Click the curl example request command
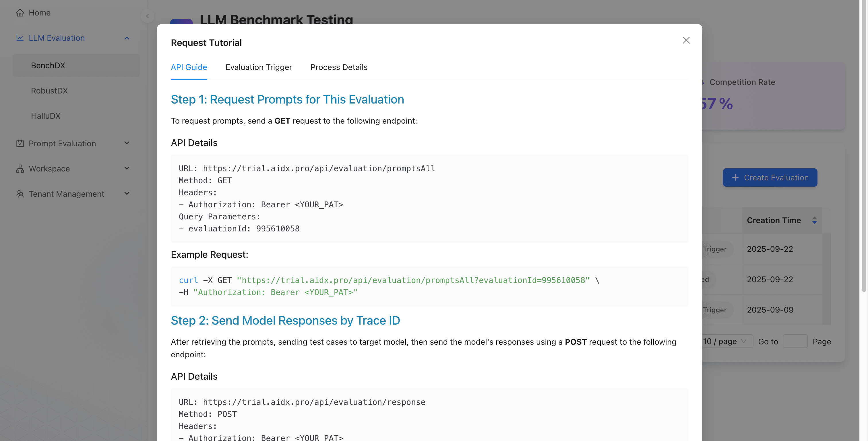This screenshot has width=868, height=441. coord(389,286)
